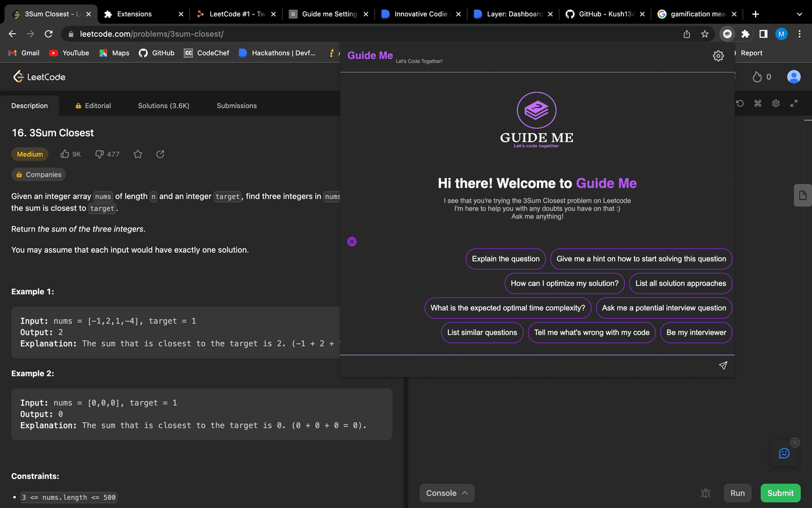Open the notes side tab icon

pos(803,195)
